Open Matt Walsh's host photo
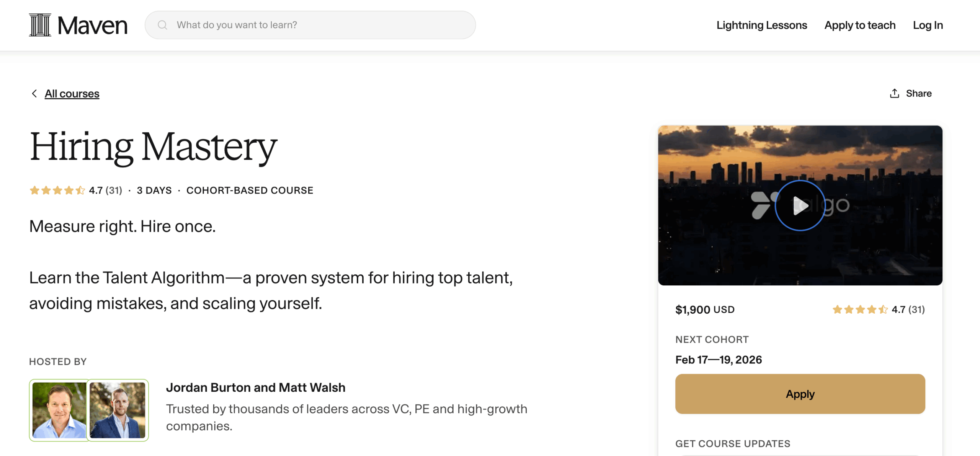The image size is (980, 456). click(118, 410)
